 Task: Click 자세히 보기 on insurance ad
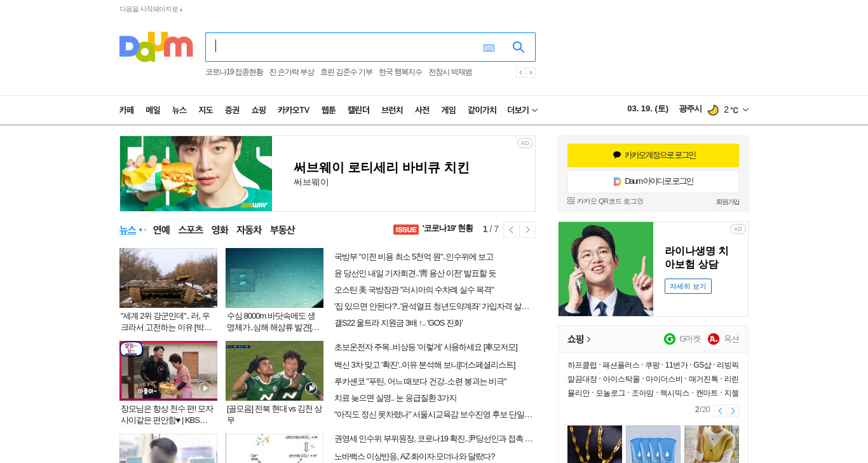tap(688, 286)
